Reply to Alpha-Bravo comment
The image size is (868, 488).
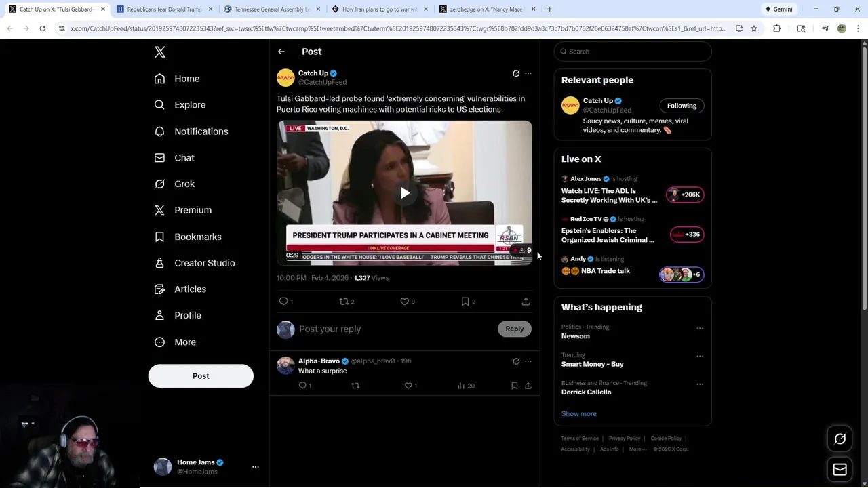point(303,386)
